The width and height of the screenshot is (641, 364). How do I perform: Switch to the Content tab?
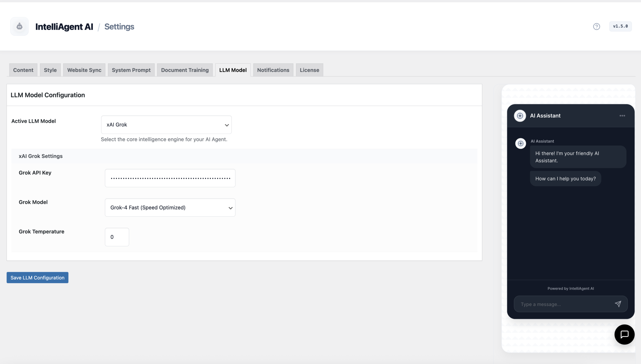23,70
